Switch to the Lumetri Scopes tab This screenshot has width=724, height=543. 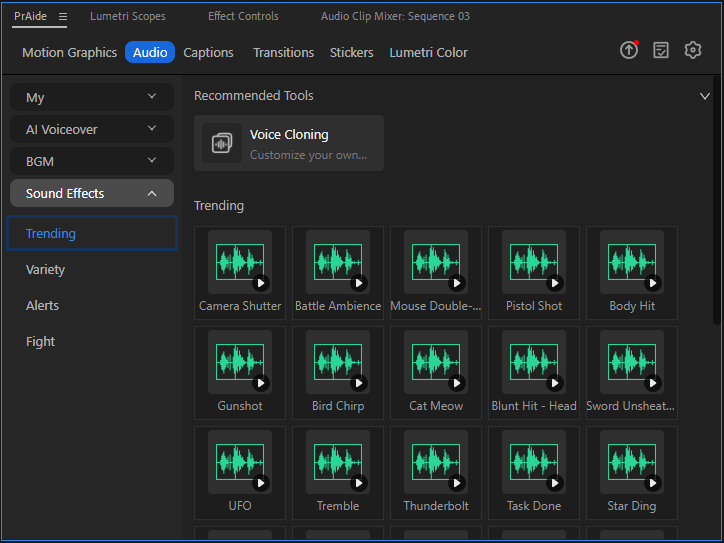point(128,16)
